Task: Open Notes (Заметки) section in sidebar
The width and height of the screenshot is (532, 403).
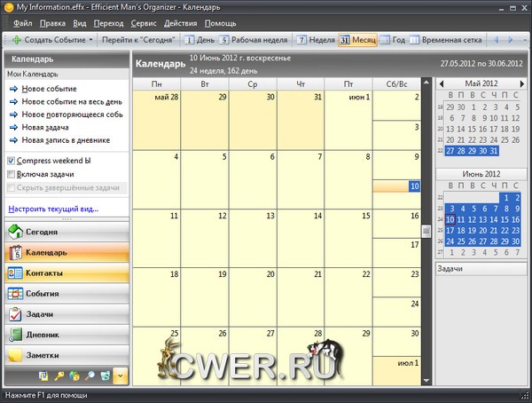Action: 66,355
